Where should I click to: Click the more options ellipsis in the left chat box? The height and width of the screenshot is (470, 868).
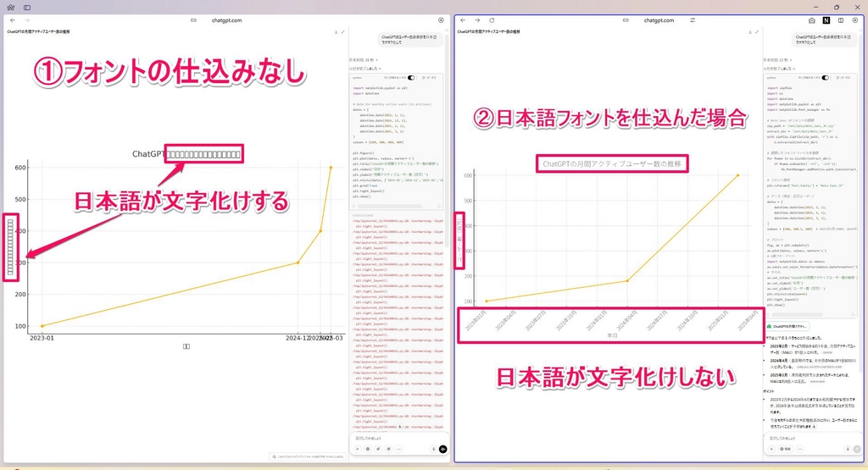[x=398, y=449]
